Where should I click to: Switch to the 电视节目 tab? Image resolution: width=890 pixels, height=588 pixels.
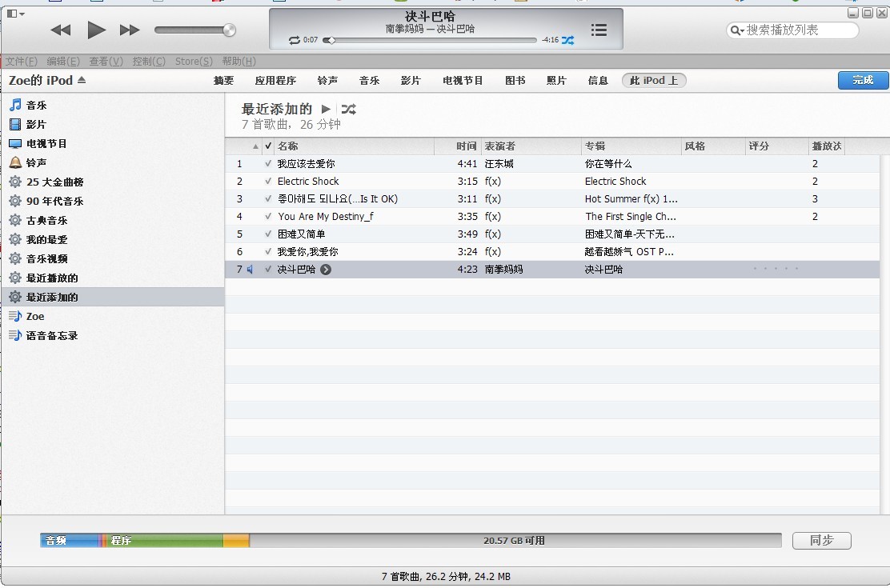click(463, 81)
